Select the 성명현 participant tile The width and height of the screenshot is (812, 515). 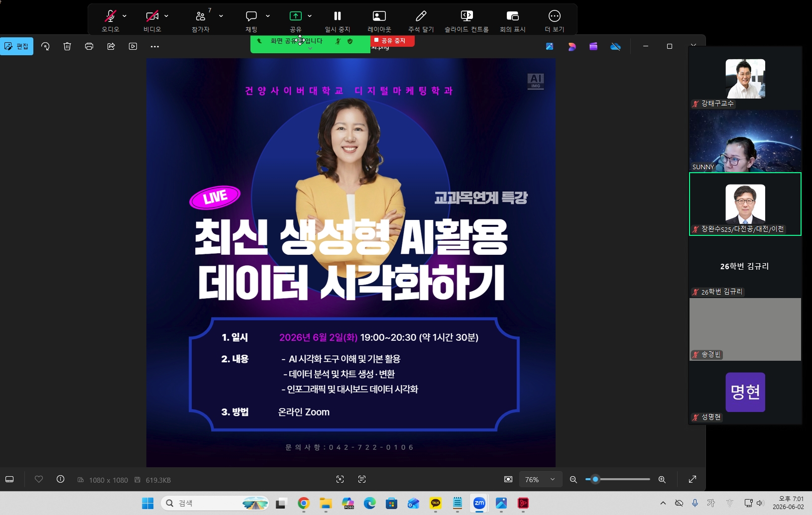(745, 392)
